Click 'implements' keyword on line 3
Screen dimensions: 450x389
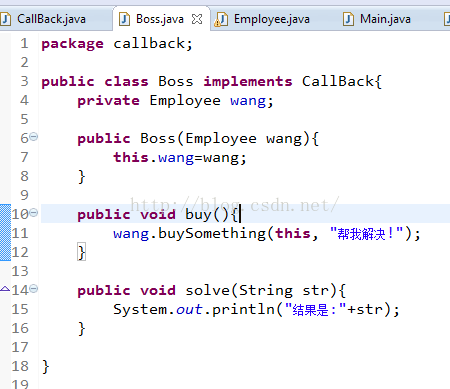click(248, 82)
